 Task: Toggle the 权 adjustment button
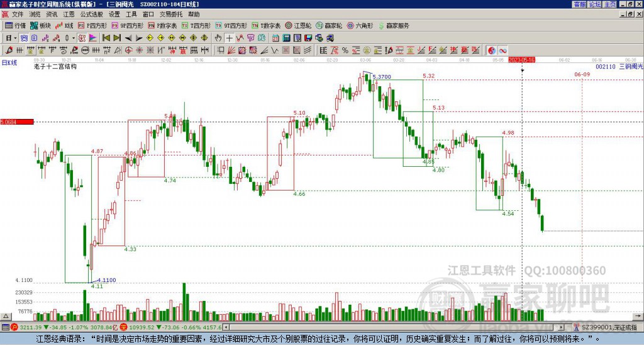(82, 38)
